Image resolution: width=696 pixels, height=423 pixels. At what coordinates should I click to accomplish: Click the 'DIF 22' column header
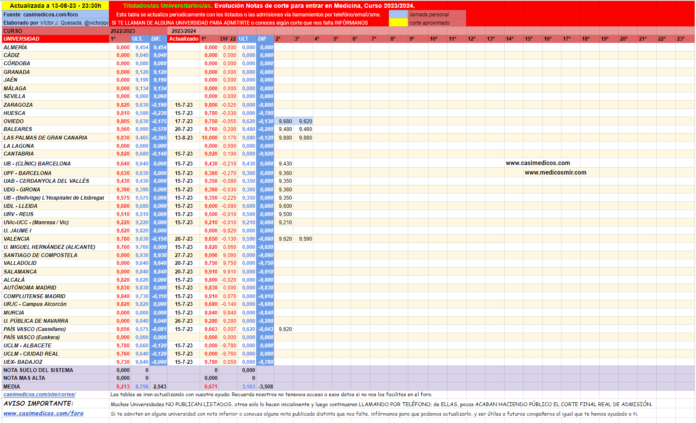coord(229,39)
